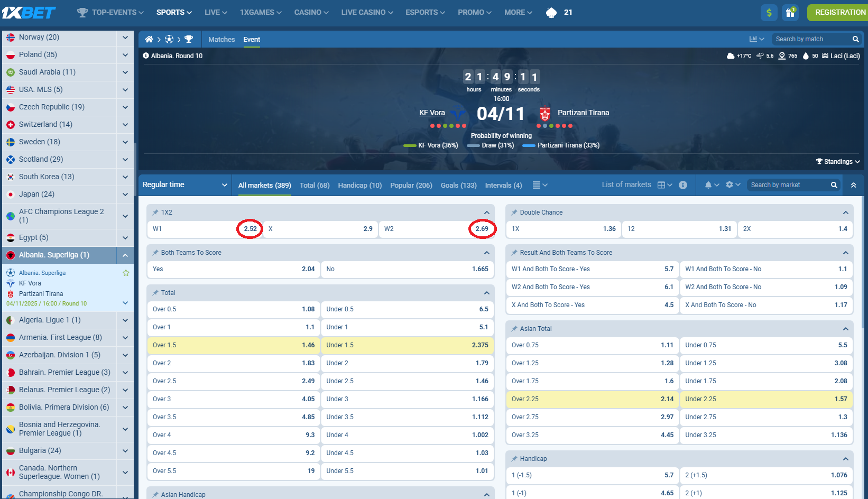Open the gift box icon in the top bar
868x499 pixels.
click(790, 12)
